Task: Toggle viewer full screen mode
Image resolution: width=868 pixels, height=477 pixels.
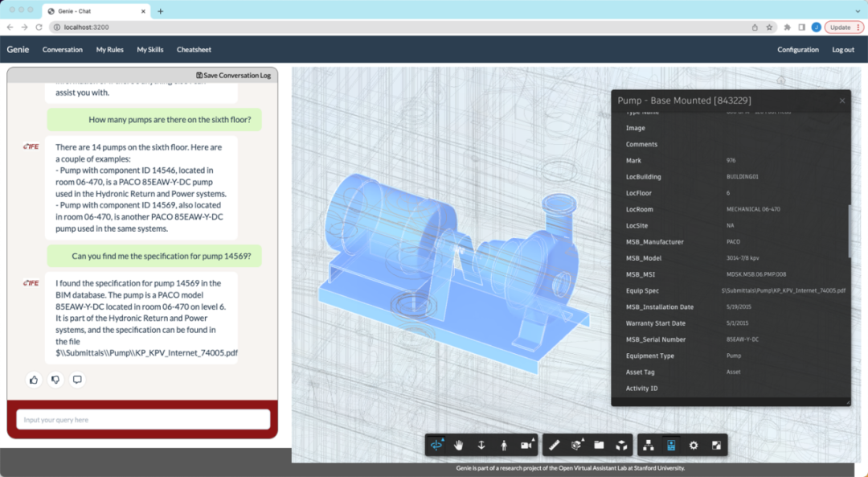Action: (x=716, y=445)
